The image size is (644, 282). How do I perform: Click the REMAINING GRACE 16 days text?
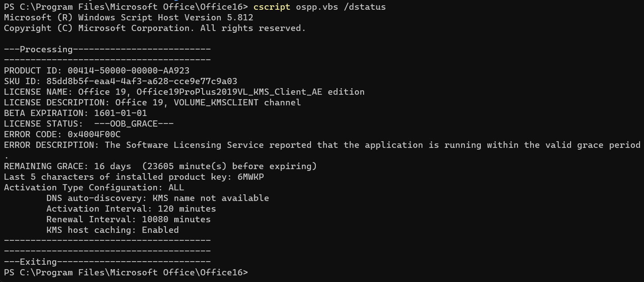click(x=112, y=166)
